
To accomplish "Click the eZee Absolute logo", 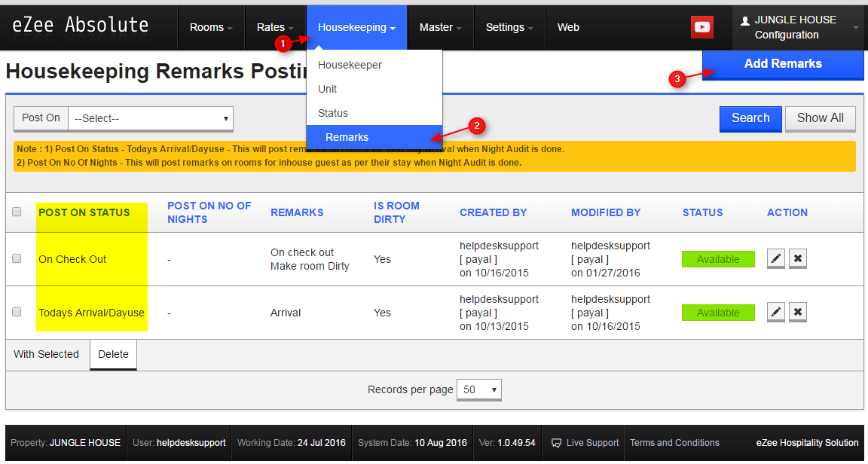I will tap(80, 25).
